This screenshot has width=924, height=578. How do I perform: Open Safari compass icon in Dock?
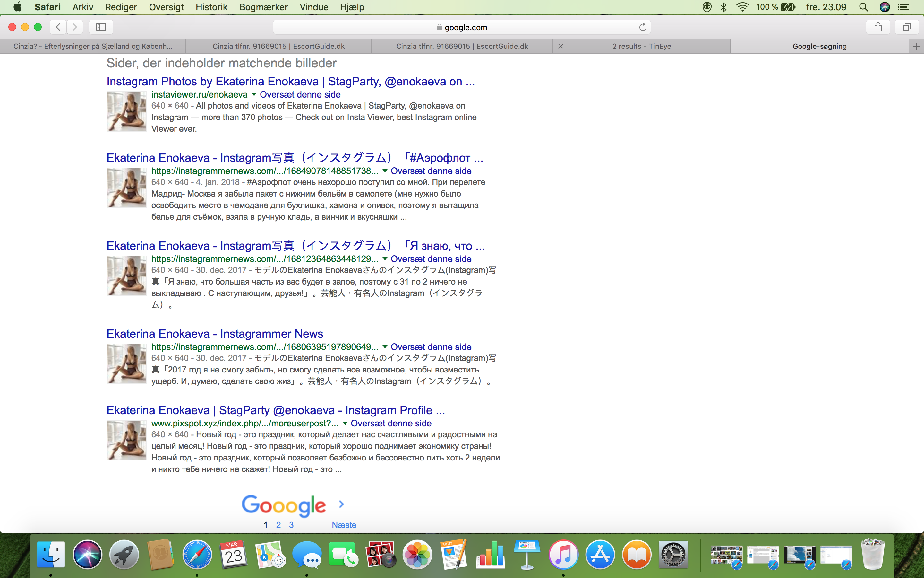197,554
